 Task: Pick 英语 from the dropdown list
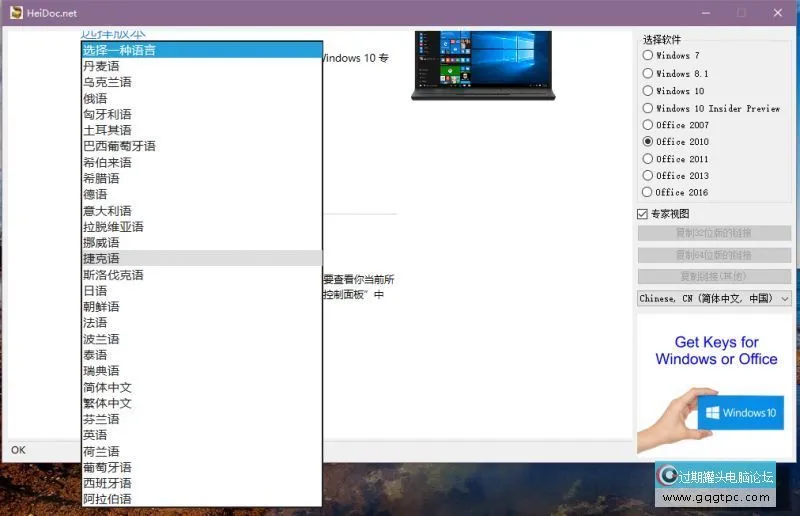[x=96, y=435]
